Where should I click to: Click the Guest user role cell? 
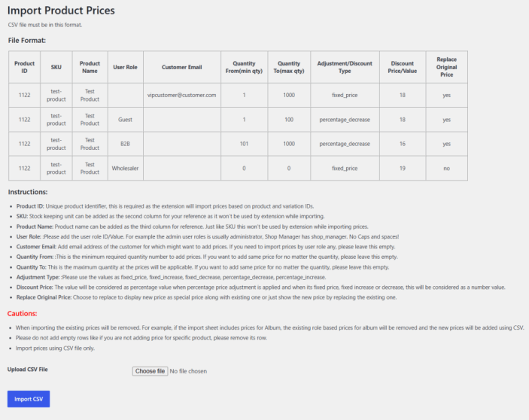(125, 120)
